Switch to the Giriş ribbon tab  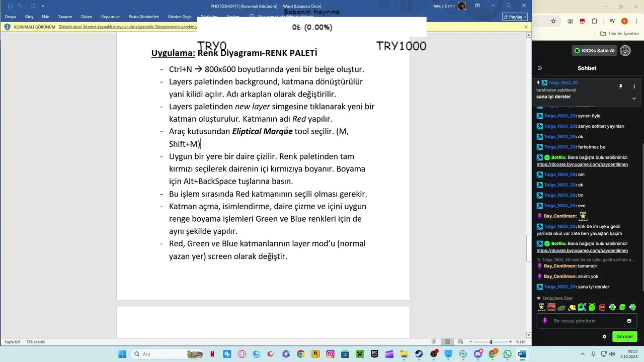[x=29, y=17]
